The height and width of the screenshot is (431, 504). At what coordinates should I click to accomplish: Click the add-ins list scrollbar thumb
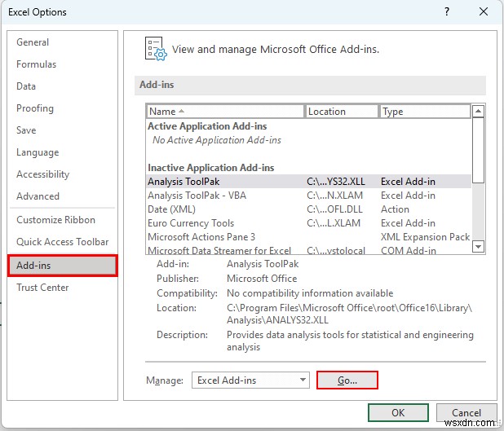(478, 150)
